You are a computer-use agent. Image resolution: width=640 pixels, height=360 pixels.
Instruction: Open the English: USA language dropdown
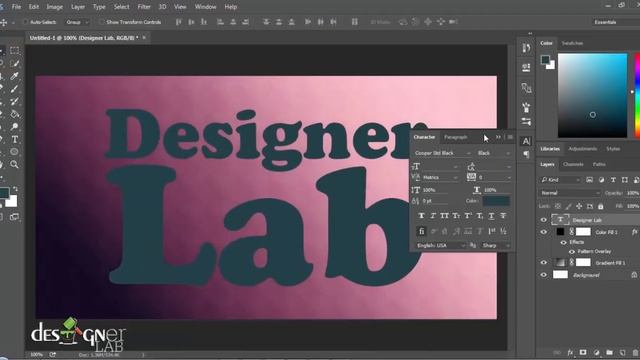(x=440, y=245)
